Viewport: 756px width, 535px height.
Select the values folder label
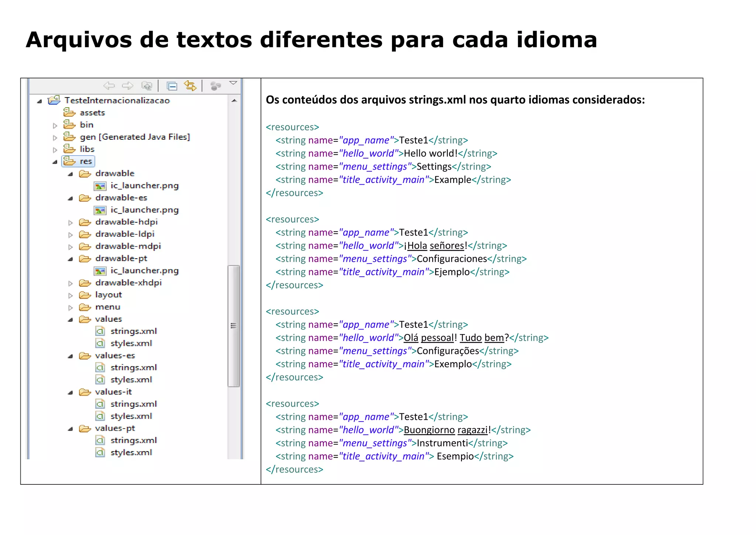coord(109,319)
